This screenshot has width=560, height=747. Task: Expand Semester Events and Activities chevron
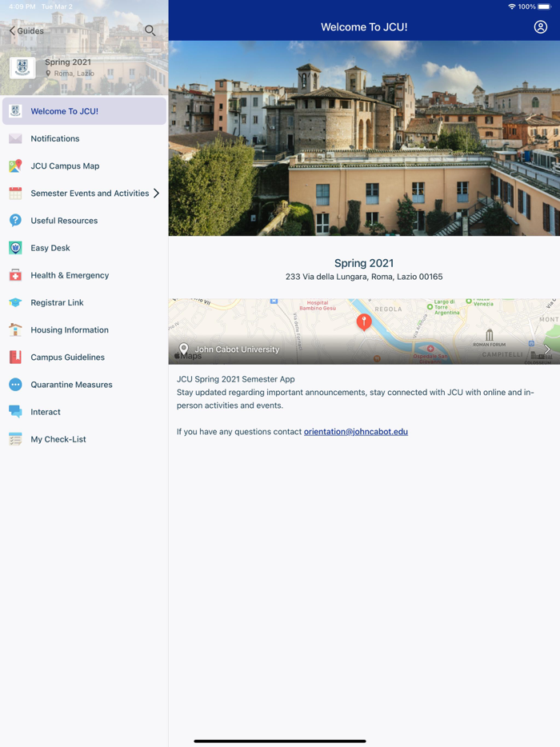(156, 194)
